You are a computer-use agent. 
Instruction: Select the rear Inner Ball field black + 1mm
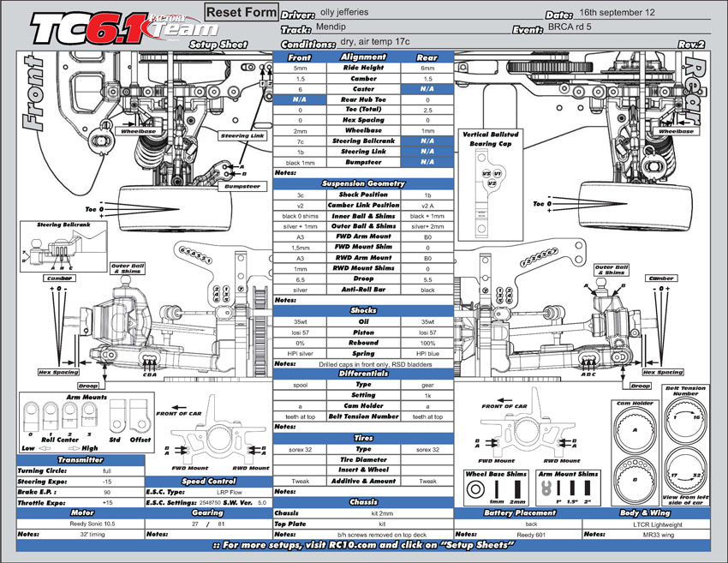pyautogui.click(x=427, y=216)
